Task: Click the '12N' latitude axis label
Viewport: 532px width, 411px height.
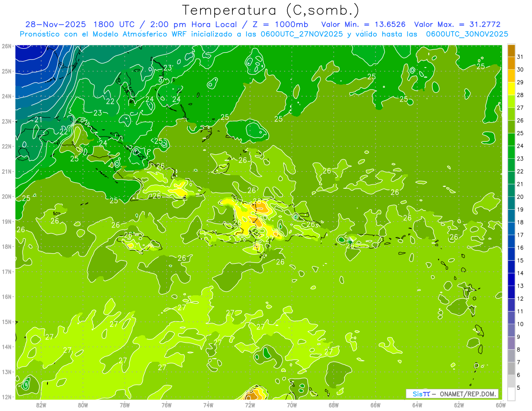Action: 7,397
